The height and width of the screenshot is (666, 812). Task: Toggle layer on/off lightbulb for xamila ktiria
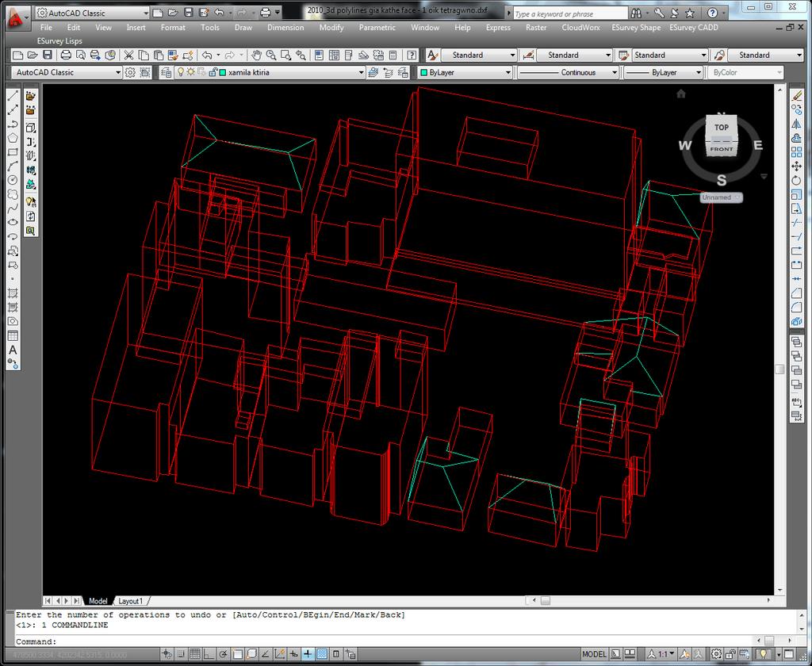point(180,72)
